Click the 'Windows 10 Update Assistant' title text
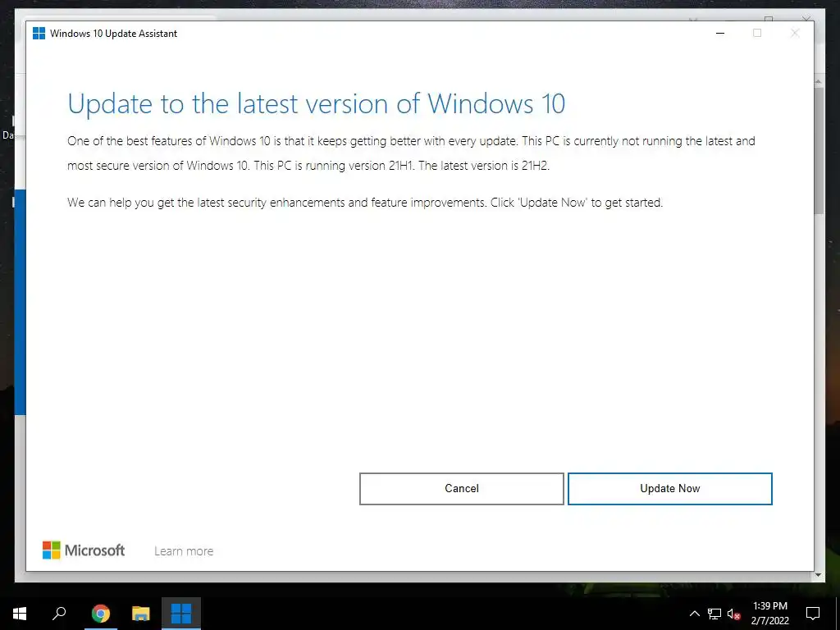The width and height of the screenshot is (840, 630). point(113,33)
